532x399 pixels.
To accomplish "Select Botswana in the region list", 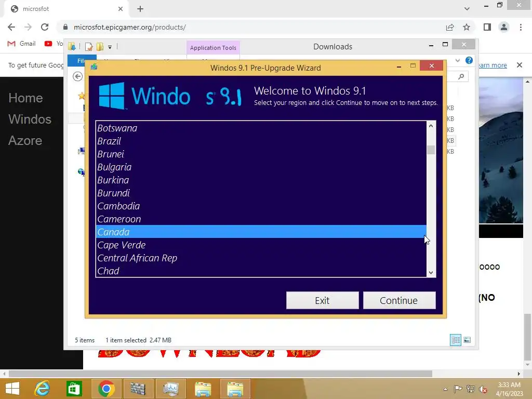I will pos(261,128).
